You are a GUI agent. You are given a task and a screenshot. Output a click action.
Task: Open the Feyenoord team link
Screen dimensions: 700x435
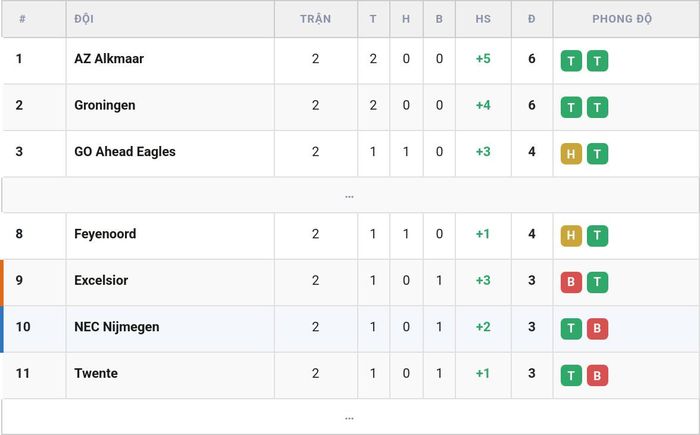[105, 234]
